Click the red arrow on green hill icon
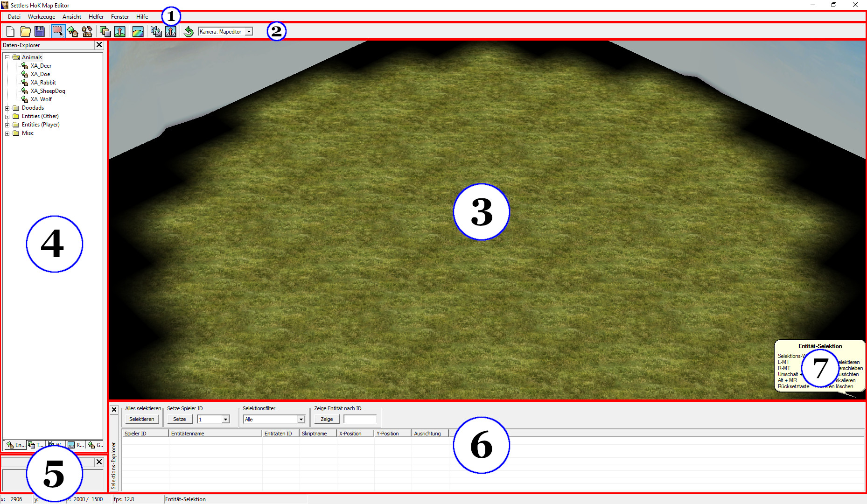Screen dimensions: 867x504 (x=120, y=32)
